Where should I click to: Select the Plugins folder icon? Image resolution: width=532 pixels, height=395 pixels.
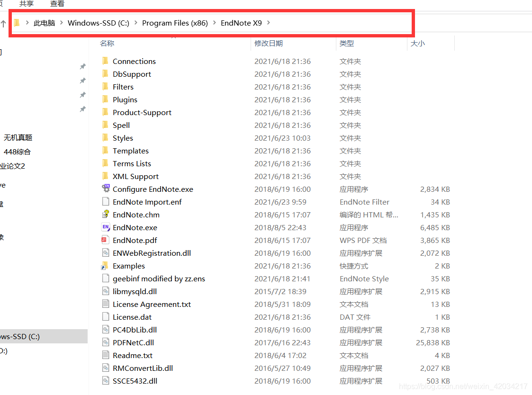106,99
